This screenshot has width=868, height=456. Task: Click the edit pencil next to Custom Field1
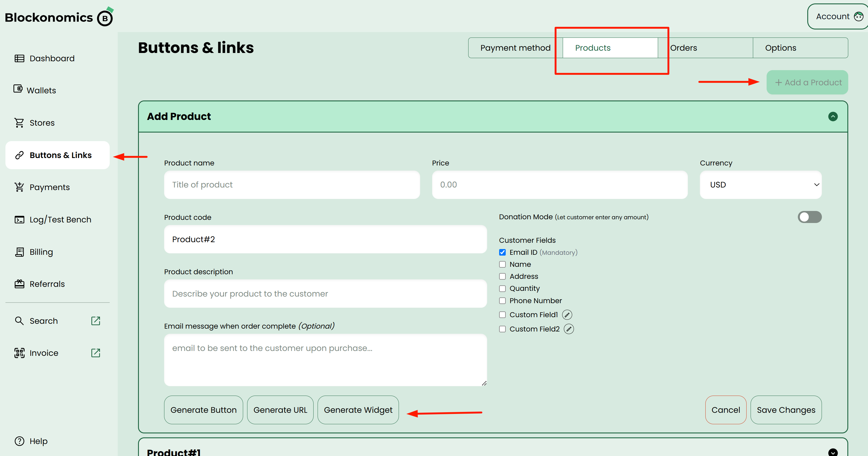coord(567,315)
